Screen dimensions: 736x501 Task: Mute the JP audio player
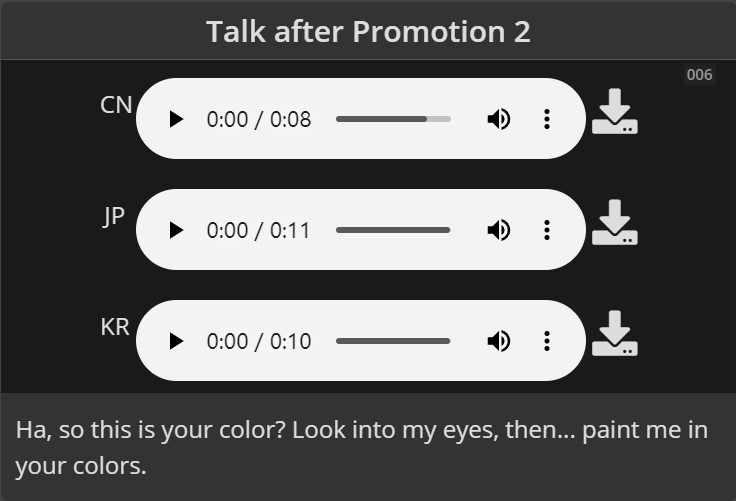(x=499, y=230)
